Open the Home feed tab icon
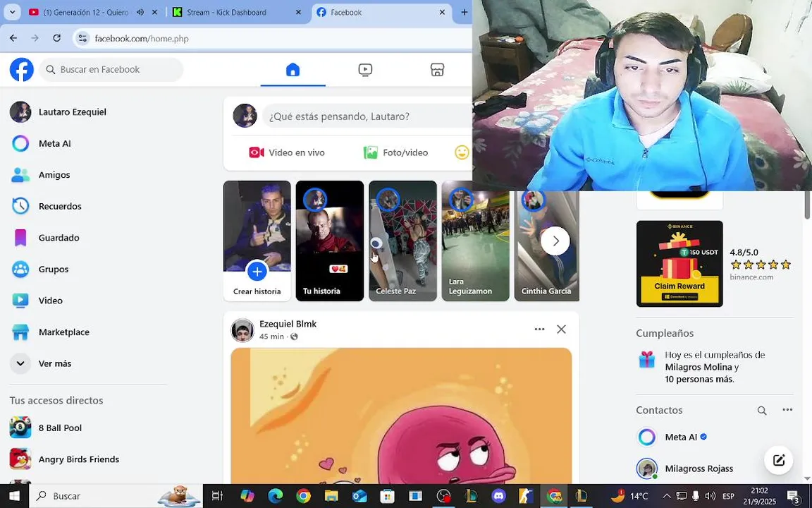The width and height of the screenshot is (812, 508). pyautogui.click(x=293, y=69)
